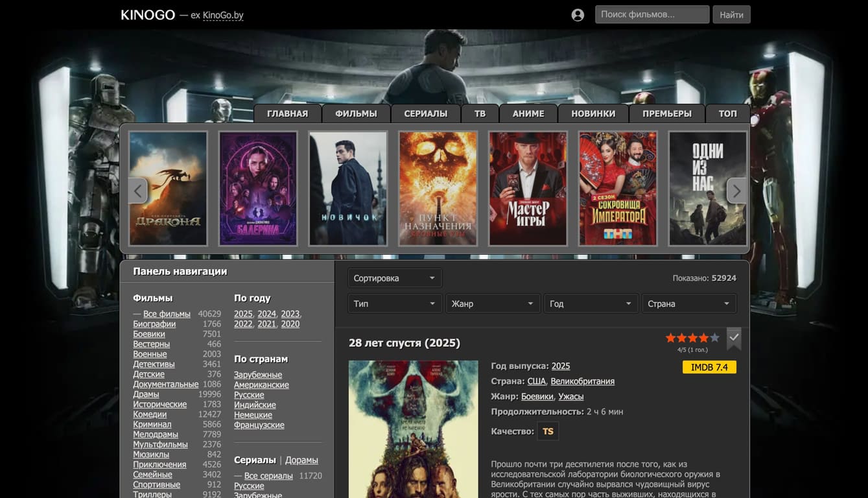Open the Мастер игры poster

coord(528,189)
